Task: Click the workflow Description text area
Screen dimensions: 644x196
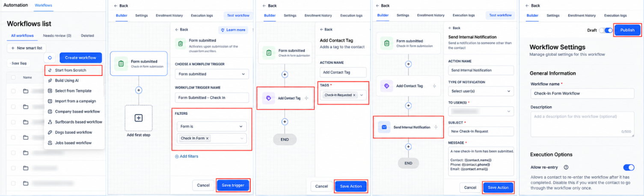Action: (x=582, y=124)
